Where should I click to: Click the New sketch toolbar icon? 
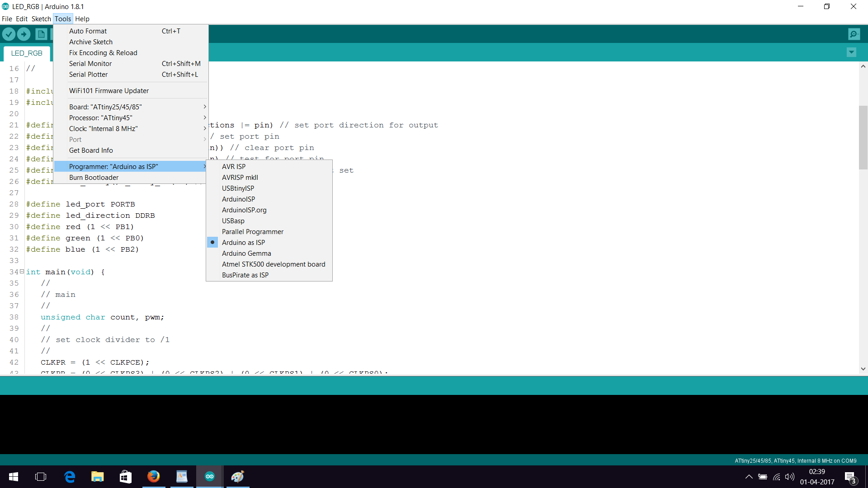click(41, 34)
